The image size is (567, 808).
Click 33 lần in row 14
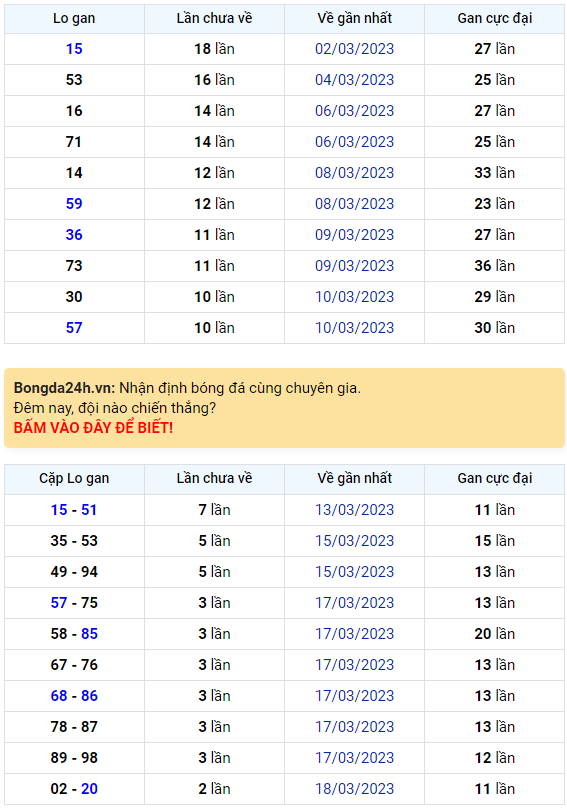[495, 173]
